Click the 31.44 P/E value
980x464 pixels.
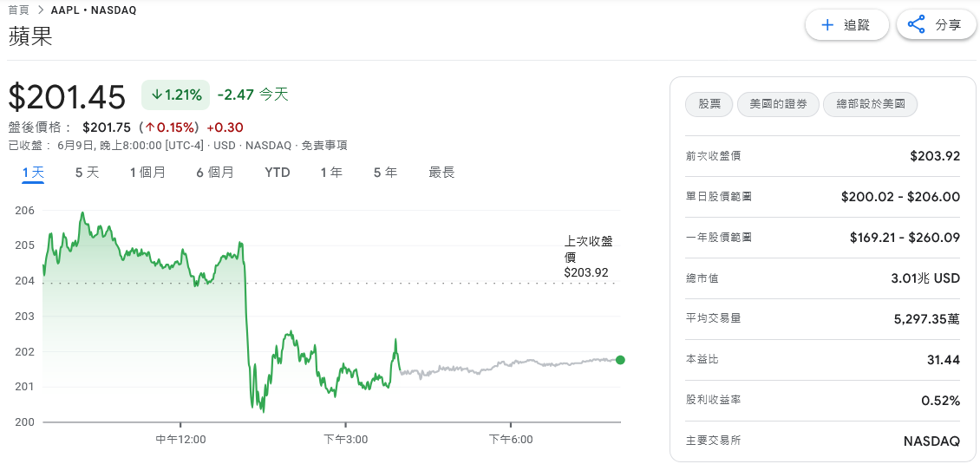944,360
